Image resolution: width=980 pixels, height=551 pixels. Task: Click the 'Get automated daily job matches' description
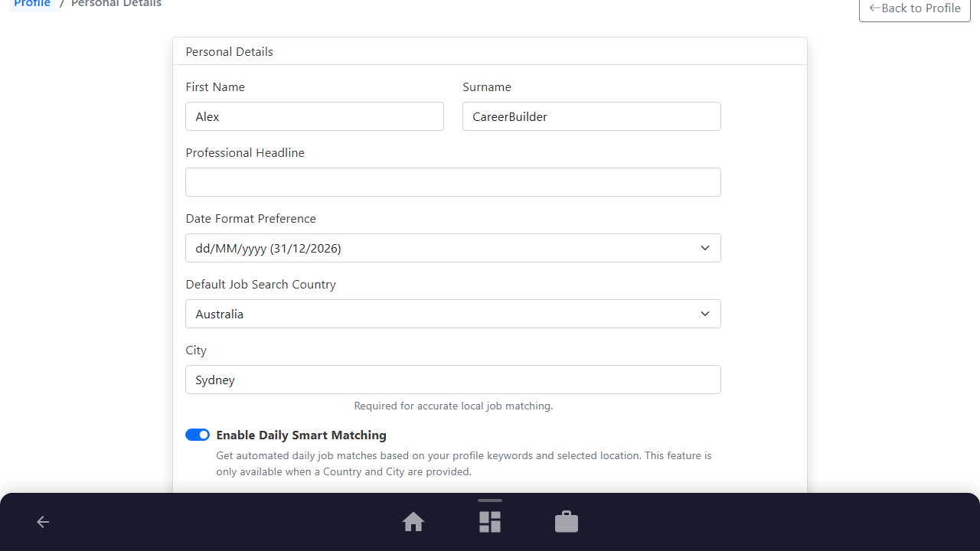click(x=464, y=464)
